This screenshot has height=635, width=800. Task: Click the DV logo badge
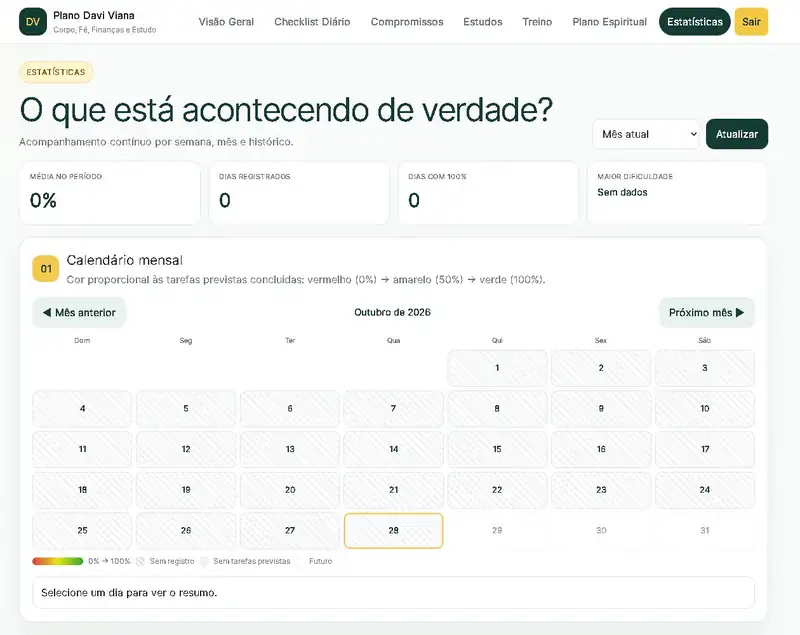(x=33, y=21)
